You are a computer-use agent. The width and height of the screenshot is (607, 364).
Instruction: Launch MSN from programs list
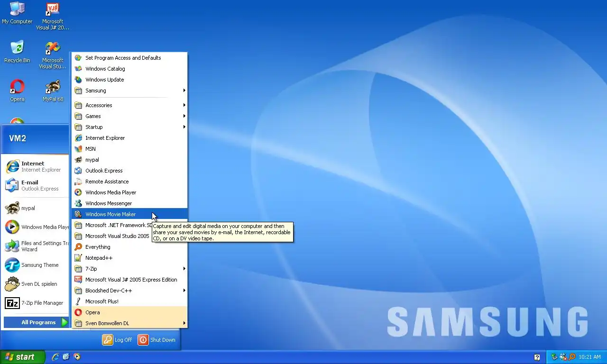pos(129,149)
